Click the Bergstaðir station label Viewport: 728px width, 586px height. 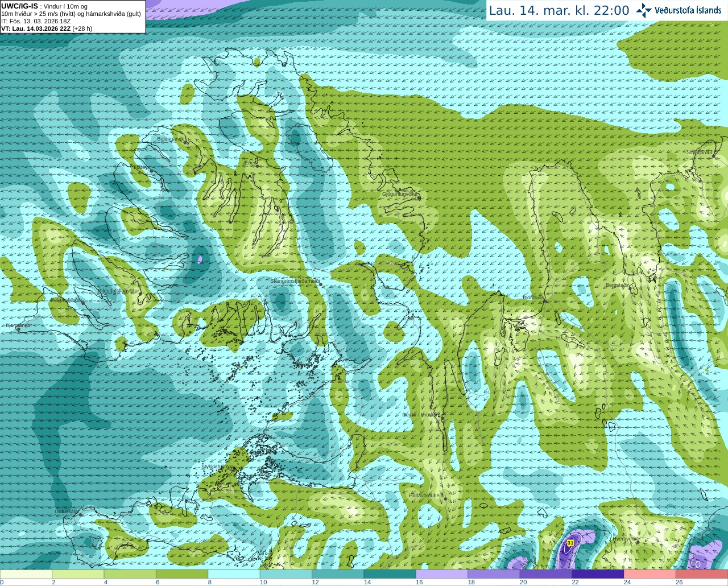pos(617,285)
